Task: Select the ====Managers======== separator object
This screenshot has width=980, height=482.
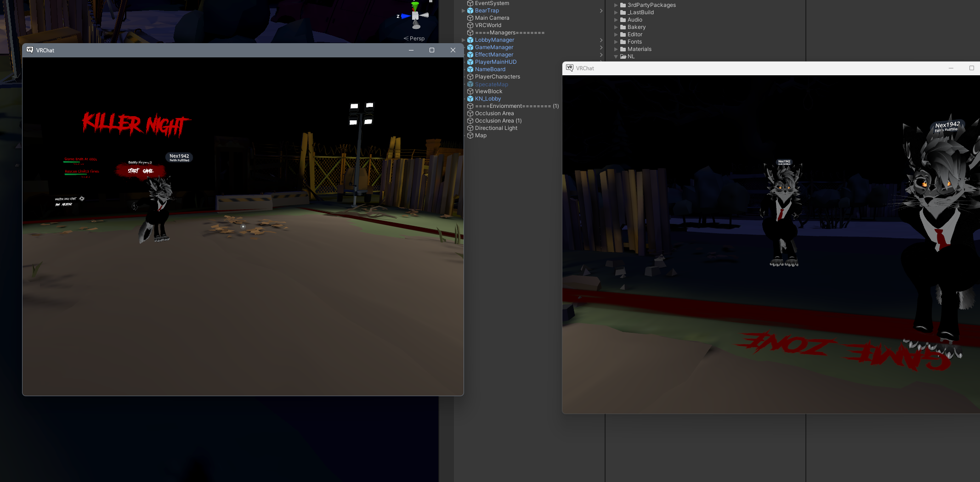Action: tap(510, 33)
